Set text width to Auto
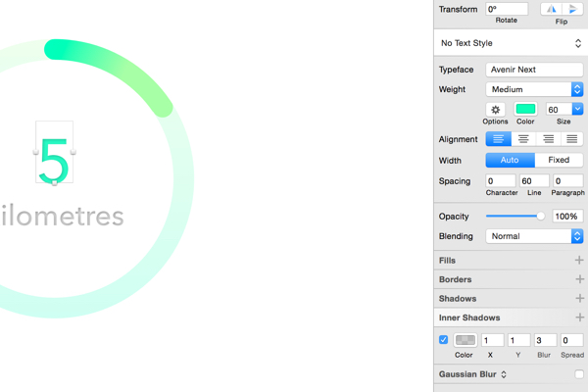Viewport: 588px width, 392px height. 510,160
